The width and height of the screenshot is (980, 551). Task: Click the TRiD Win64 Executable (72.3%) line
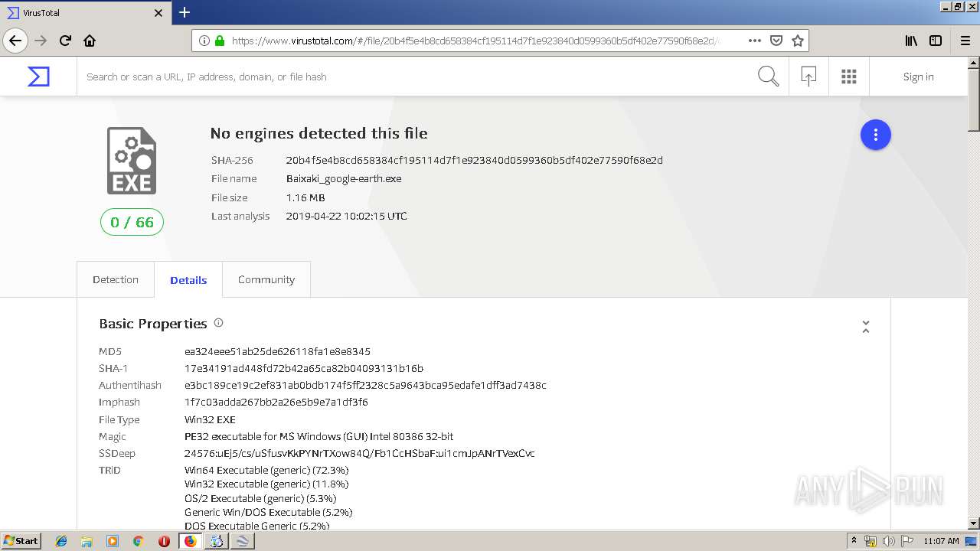point(266,470)
